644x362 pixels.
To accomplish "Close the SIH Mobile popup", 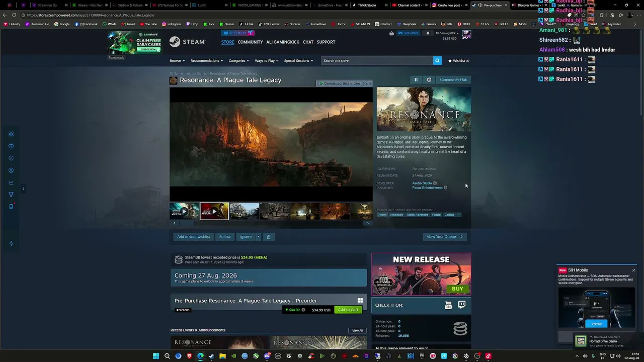I will click(633, 270).
